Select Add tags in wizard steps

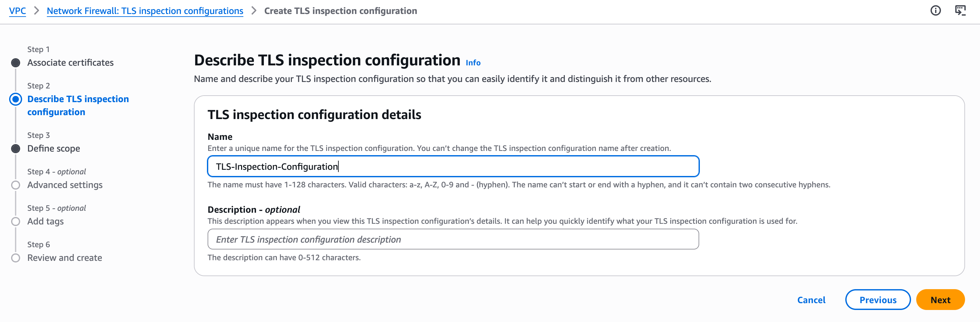pyautogui.click(x=45, y=221)
